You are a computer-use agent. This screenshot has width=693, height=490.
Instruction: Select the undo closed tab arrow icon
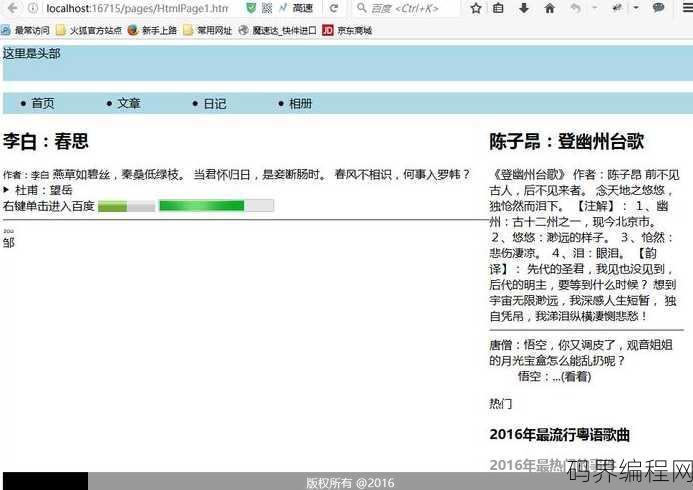(575, 8)
